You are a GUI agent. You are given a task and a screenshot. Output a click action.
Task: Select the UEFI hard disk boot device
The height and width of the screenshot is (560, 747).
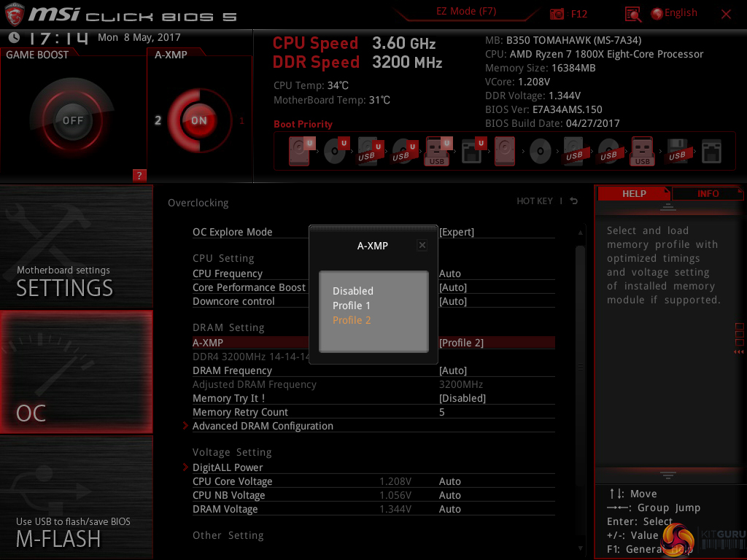(301, 151)
